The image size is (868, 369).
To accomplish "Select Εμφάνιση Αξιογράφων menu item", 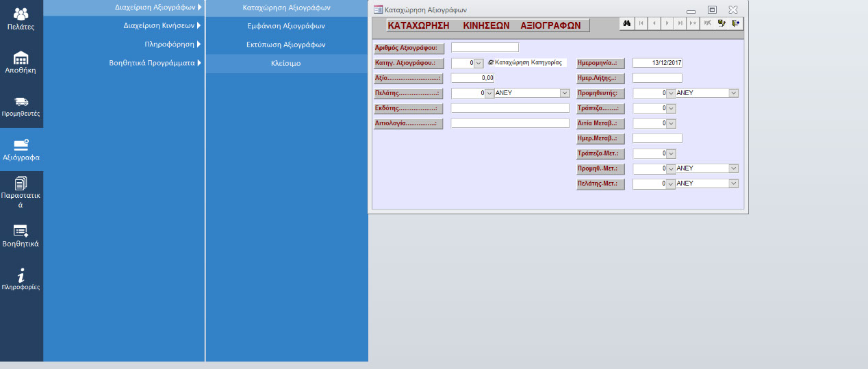I will (286, 26).
